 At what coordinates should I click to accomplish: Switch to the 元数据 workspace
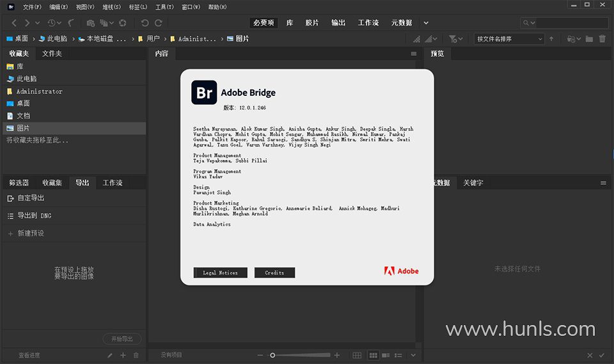pos(402,23)
